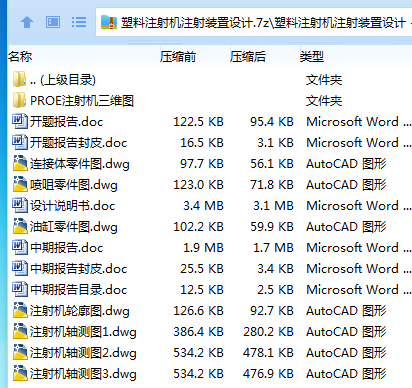Screen dimensions: 412x388
Task: Select the file 开题报告.doc
Action: (x=66, y=122)
